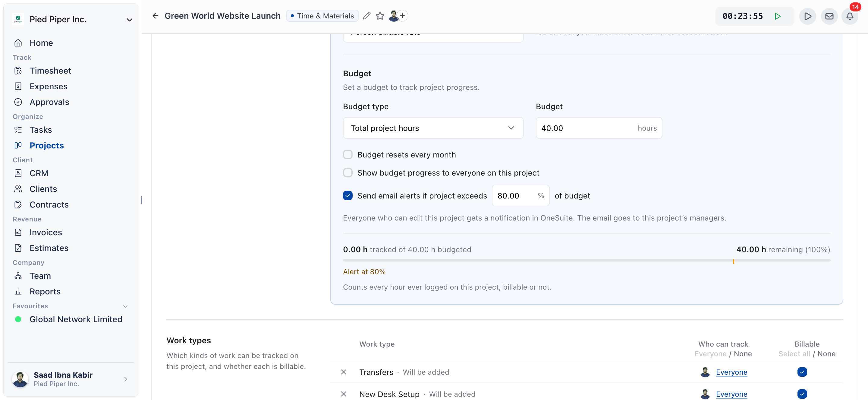Click the Reports icon in sidebar

18,291
